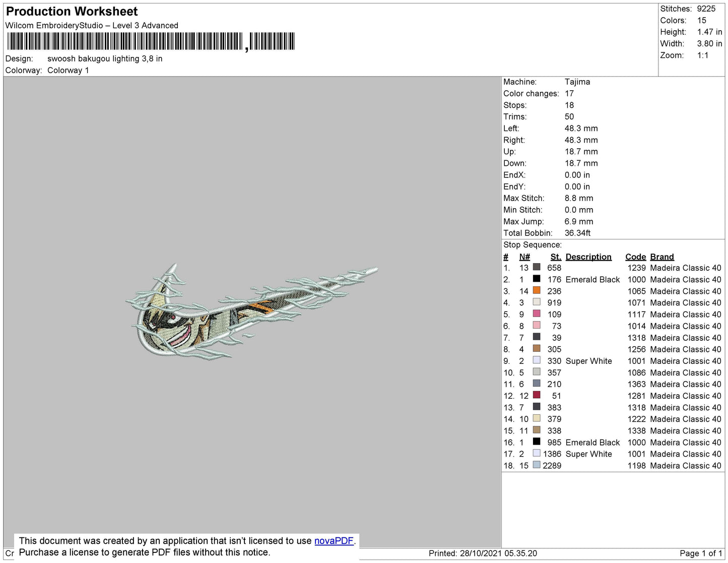The height and width of the screenshot is (563, 728).
Task: Click the Brand column header
Action: coord(662,257)
